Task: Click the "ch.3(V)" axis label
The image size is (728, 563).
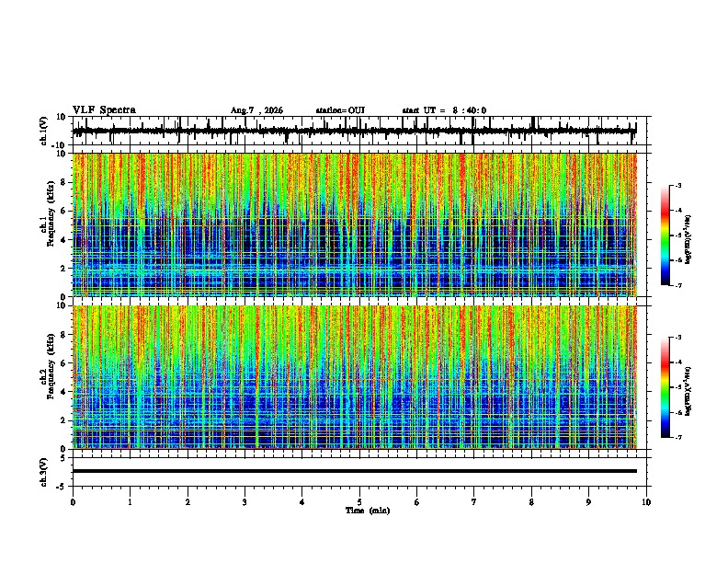Action: (44, 472)
